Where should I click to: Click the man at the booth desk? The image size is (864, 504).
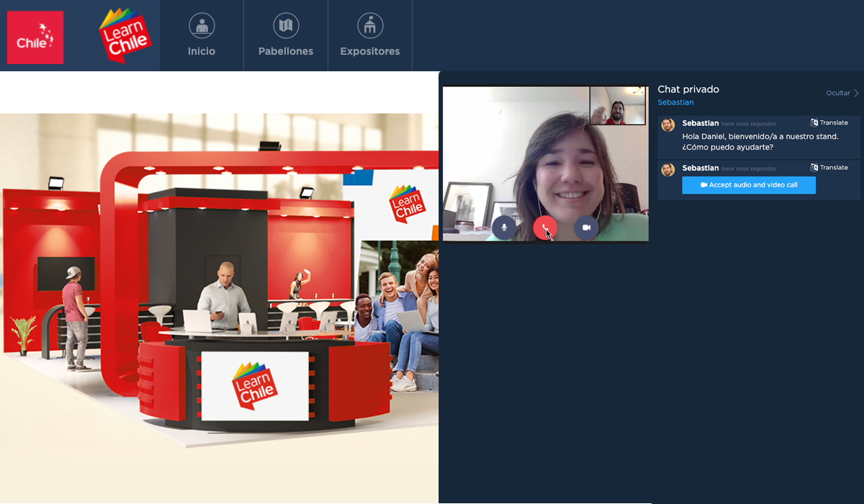coord(224,296)
